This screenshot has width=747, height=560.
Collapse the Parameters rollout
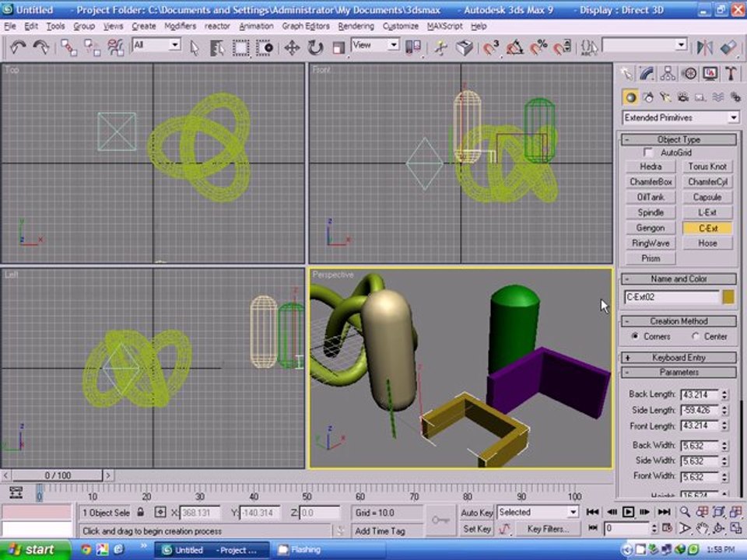coord(679,373)
